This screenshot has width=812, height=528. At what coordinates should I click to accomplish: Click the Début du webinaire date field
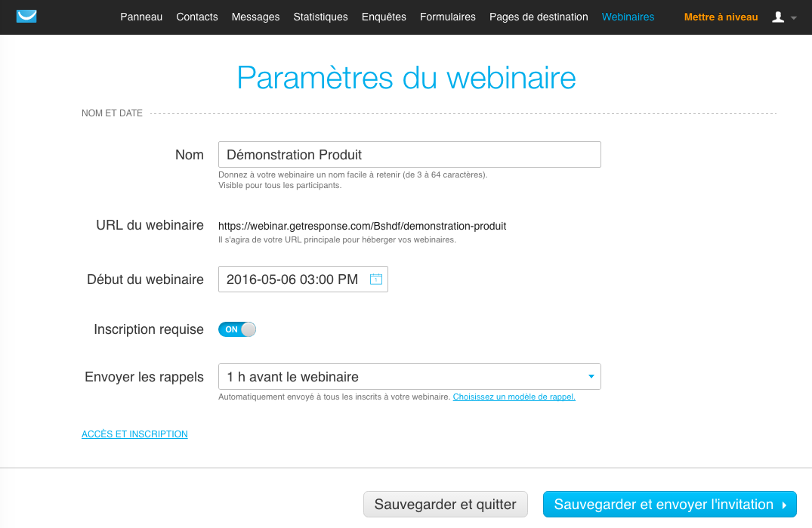[303, 279]
